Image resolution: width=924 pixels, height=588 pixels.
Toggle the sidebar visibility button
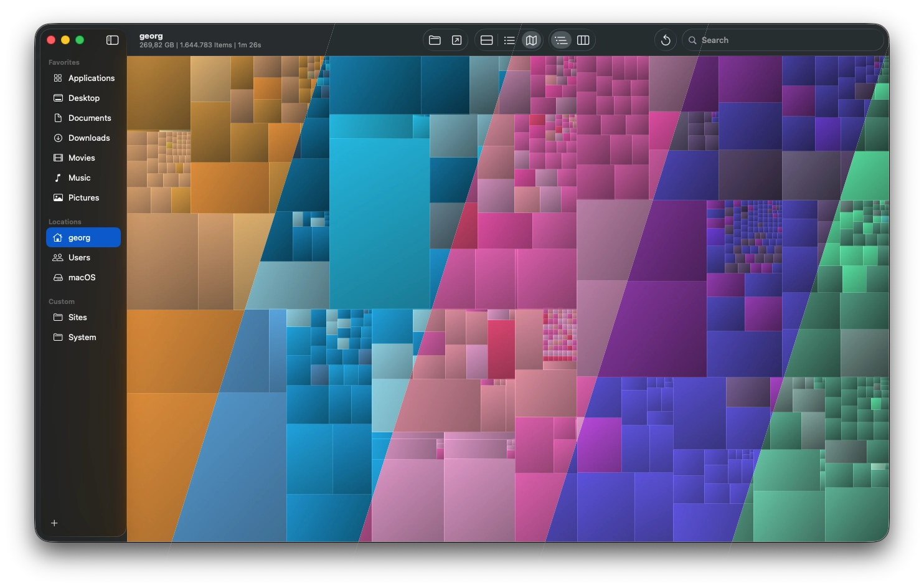112,40
